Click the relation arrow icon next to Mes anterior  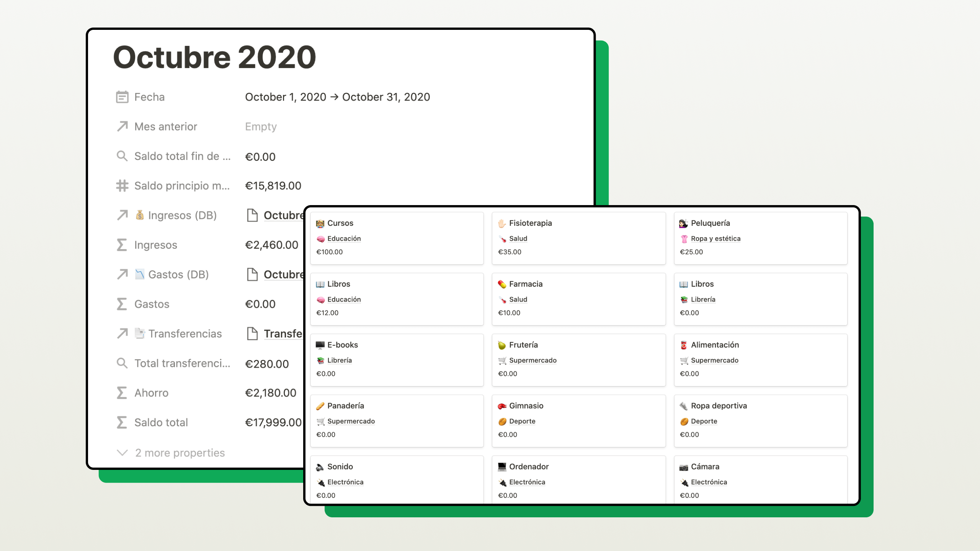(x=122, y=126)
